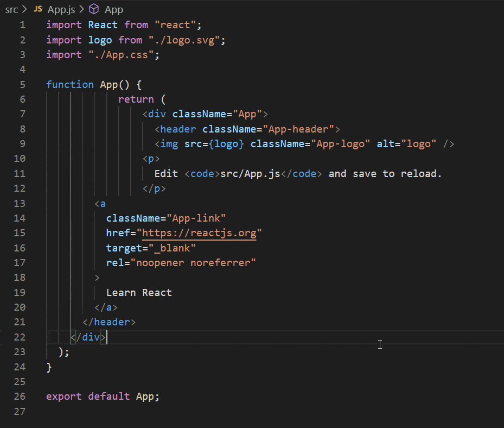Click the closing </div> tag

click(88, 337)
